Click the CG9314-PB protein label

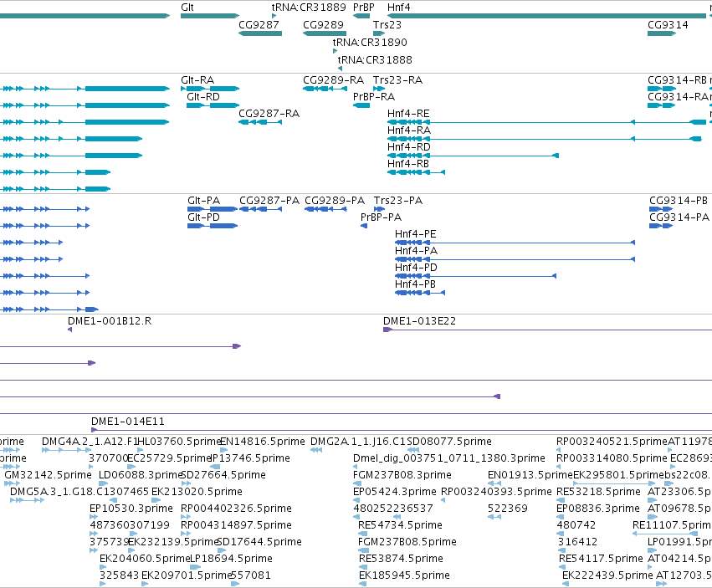(x=679, y=201)
